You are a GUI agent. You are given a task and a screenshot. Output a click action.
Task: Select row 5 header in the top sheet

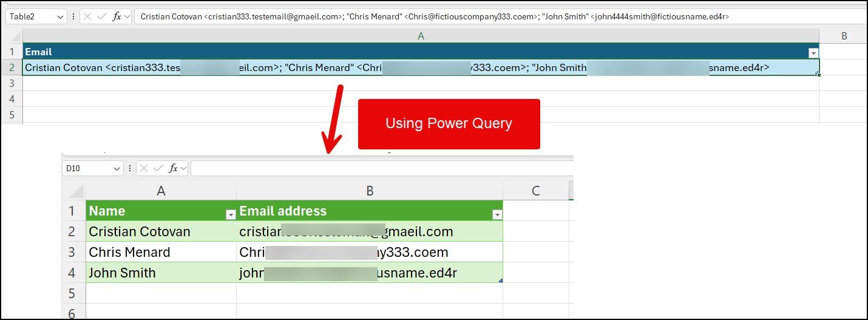pyautogui.click(x=11, y=115)
